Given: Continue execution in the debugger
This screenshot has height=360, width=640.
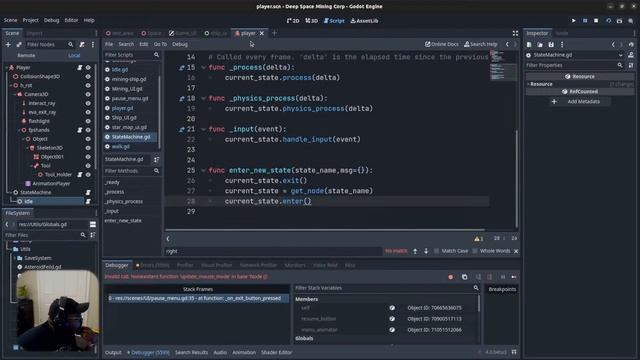Looking at the screenshot, I should click(514, 277).
